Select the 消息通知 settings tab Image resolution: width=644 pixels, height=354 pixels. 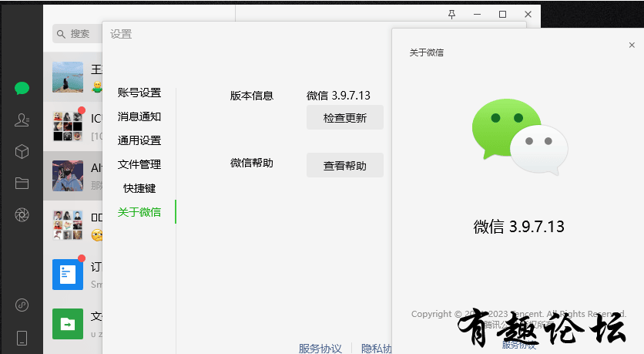click(139, 116)
